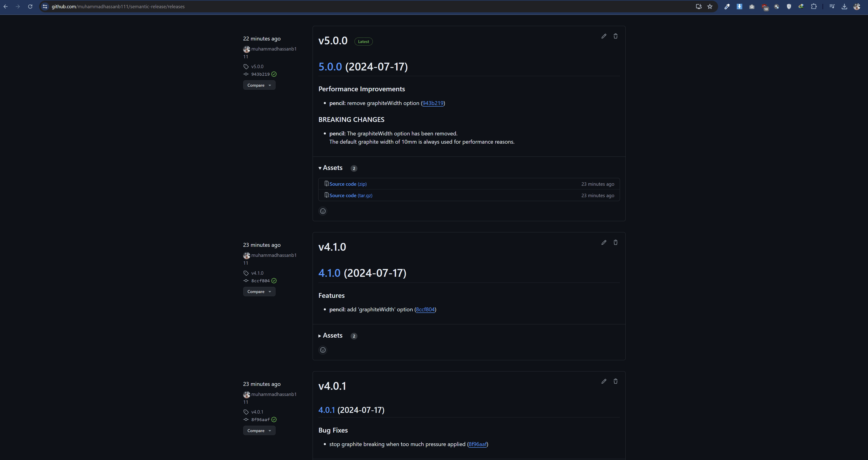The width and height of the screenshot is (868, 460).
Task: Click the verified badge next to commit 8ccf804
Action: pyautogui.click(x=274, y=280)
